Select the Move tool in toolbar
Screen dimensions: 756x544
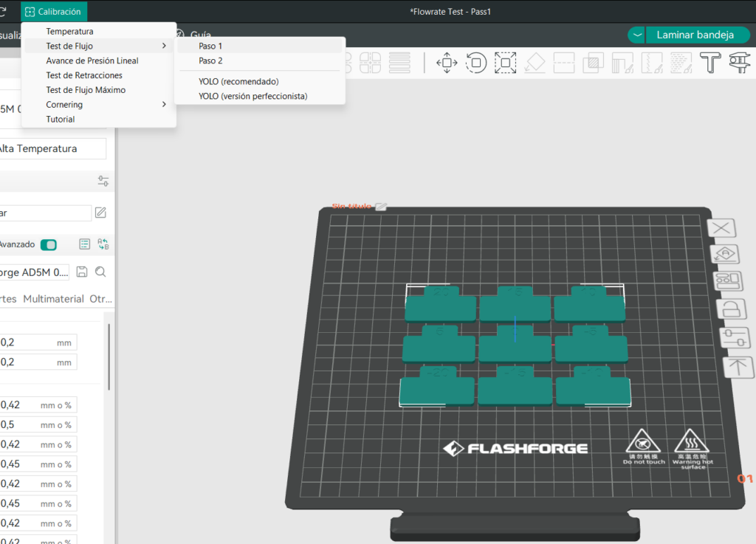[x=447, y=63]
